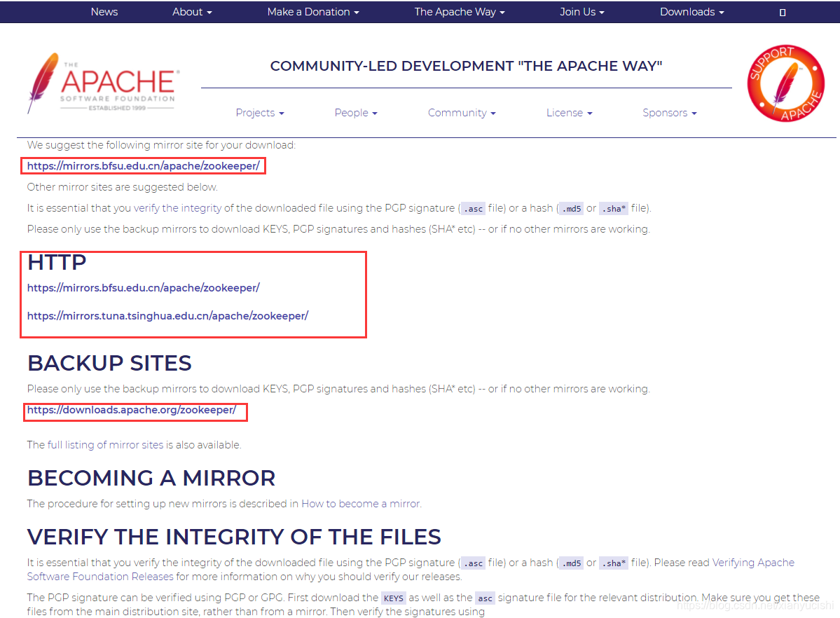Image resolution: width=840 pixels, height=618 pixels.
Task: Open the tuna.tsinghua.edu.cn zookeeper mirror link
Action: 167,316
